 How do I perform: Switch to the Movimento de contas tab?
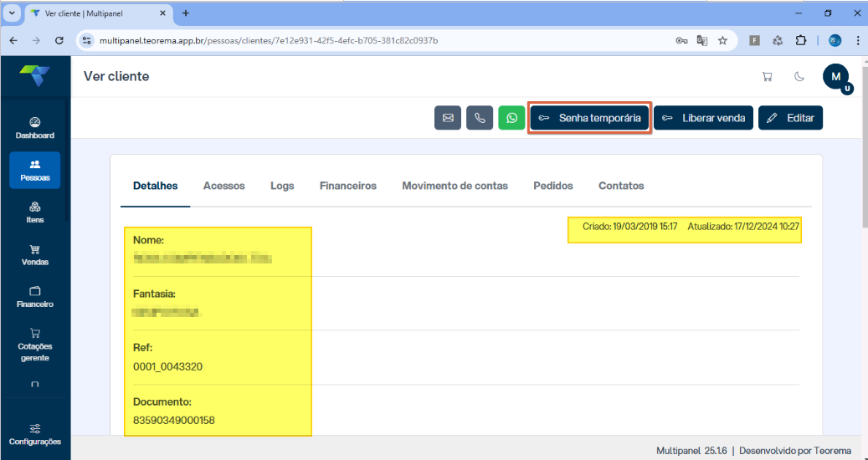(x=455, y=186)
